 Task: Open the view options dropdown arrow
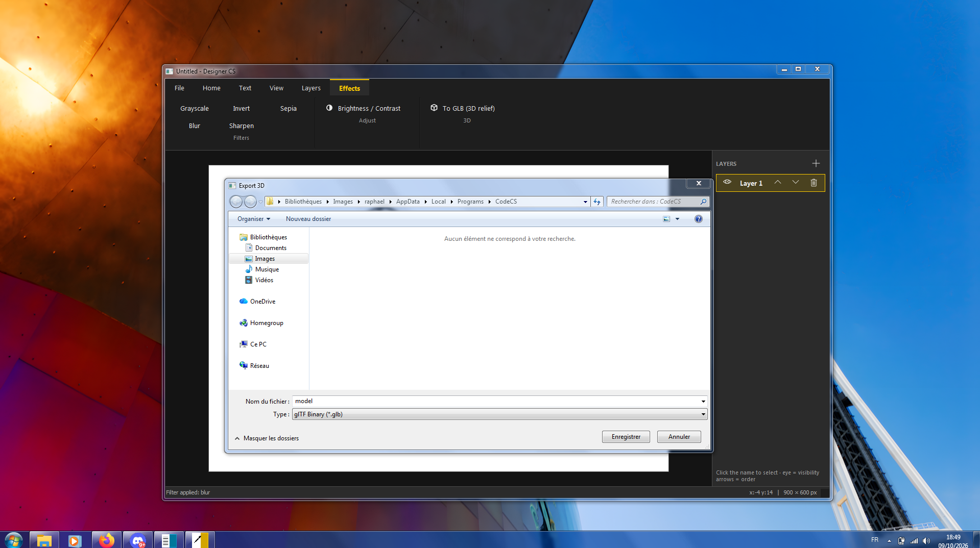(x=677, y=219)
